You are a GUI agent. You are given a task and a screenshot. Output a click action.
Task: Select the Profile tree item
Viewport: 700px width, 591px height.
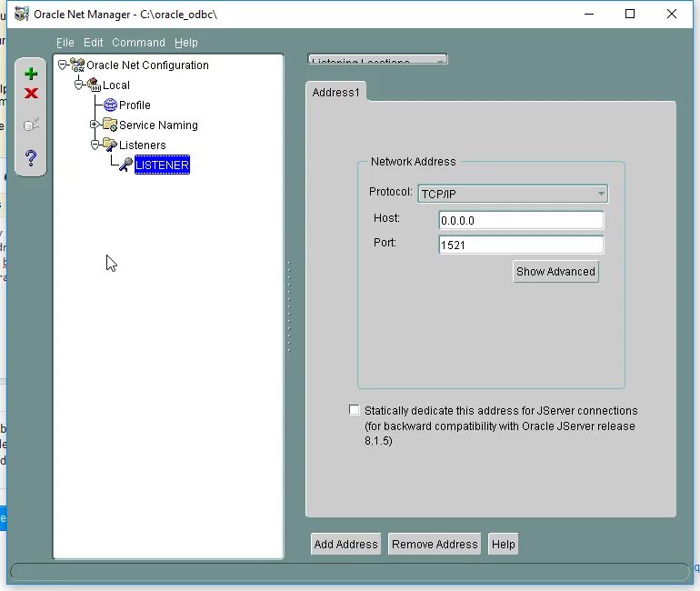[135, 105]
